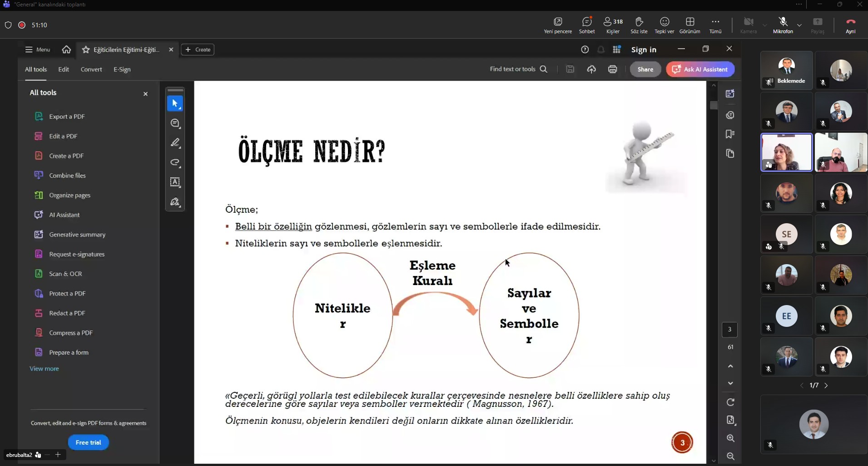The width and height of the screenshot is (868, 466).
Task: Select the Add text box tool
Action: coord(175,183)
